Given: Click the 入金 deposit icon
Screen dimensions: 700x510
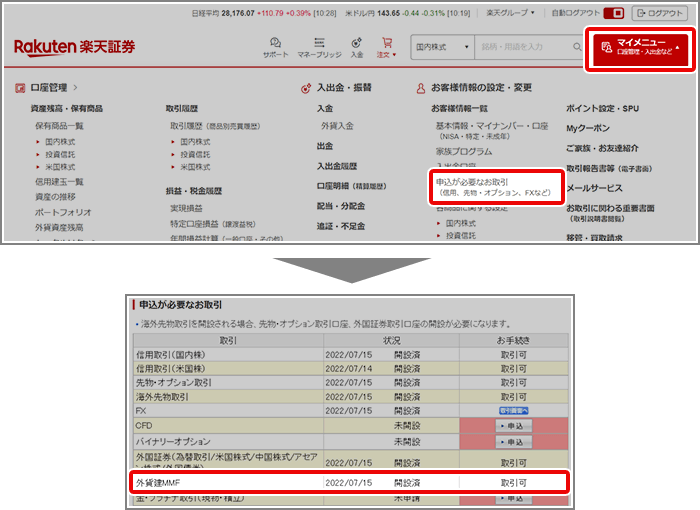Looking at the screenshot, I should pyautogui.click(x=357, y=47).
